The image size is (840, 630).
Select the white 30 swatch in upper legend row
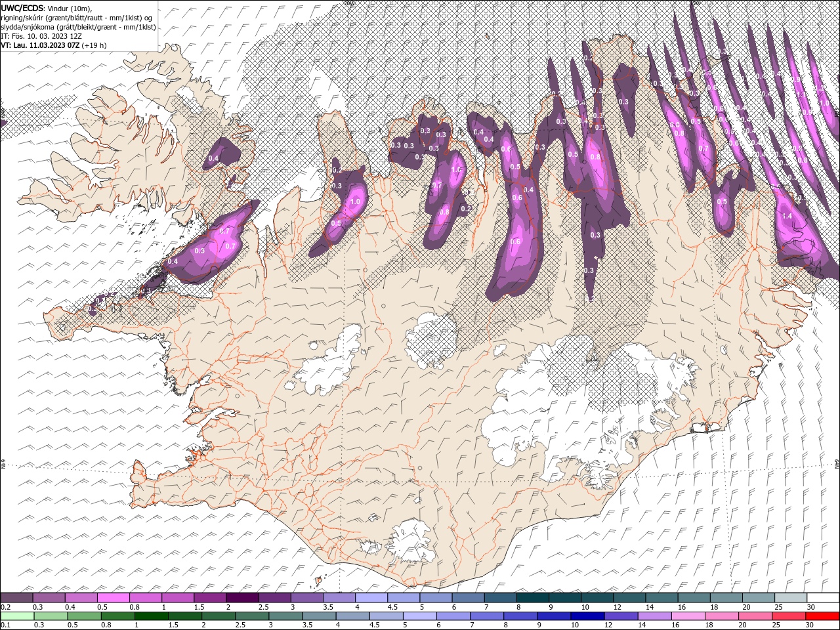tap(823, 598)
